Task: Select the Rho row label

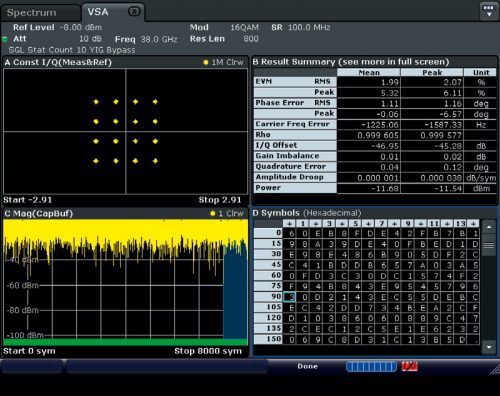Action: tap(295, 135)
